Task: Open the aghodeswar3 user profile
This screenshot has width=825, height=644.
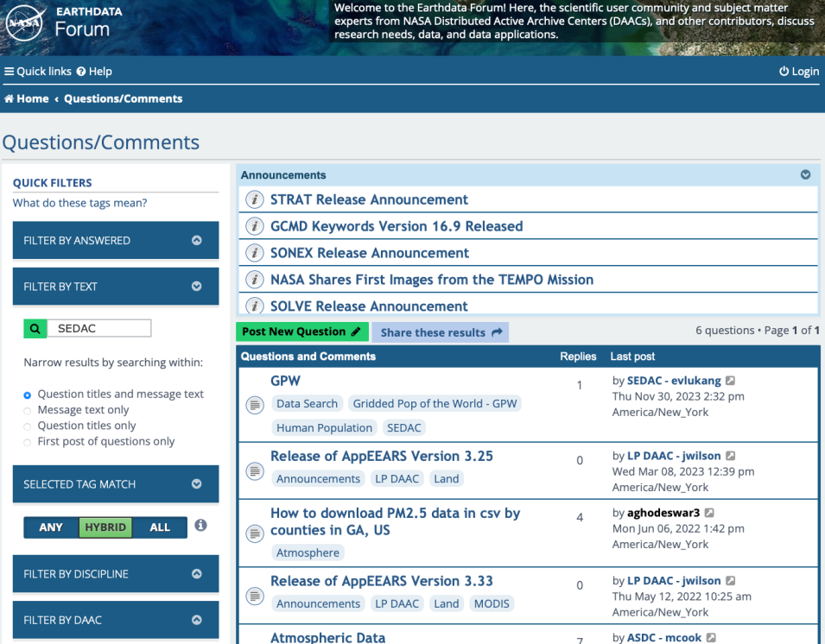Action: pyautogui.click(x=663, y=513)
